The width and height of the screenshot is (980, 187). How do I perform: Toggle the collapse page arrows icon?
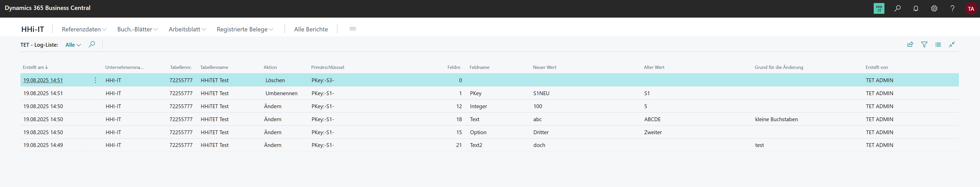(x=952, y=44)
